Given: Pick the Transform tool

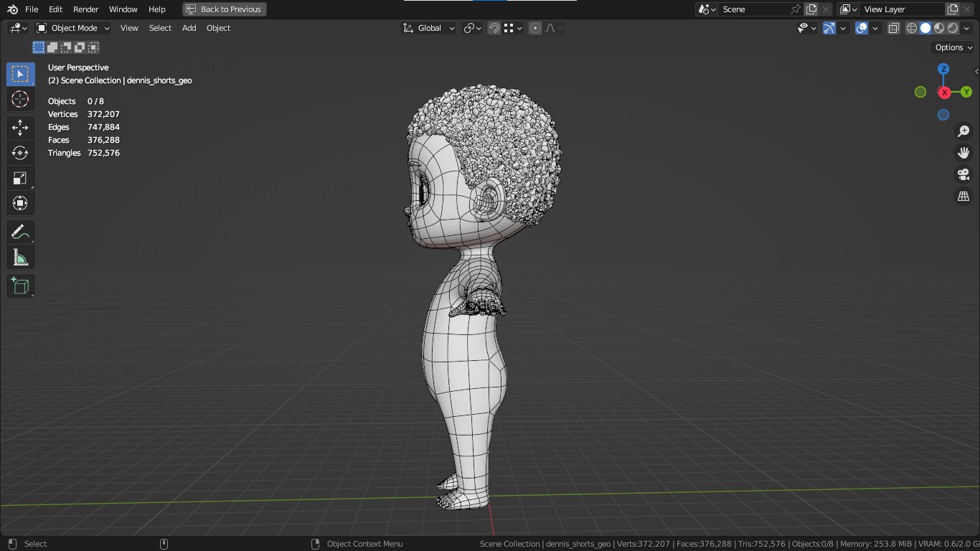Looking at the screenshot, I should pyautogui.click(x=20, y=203).
